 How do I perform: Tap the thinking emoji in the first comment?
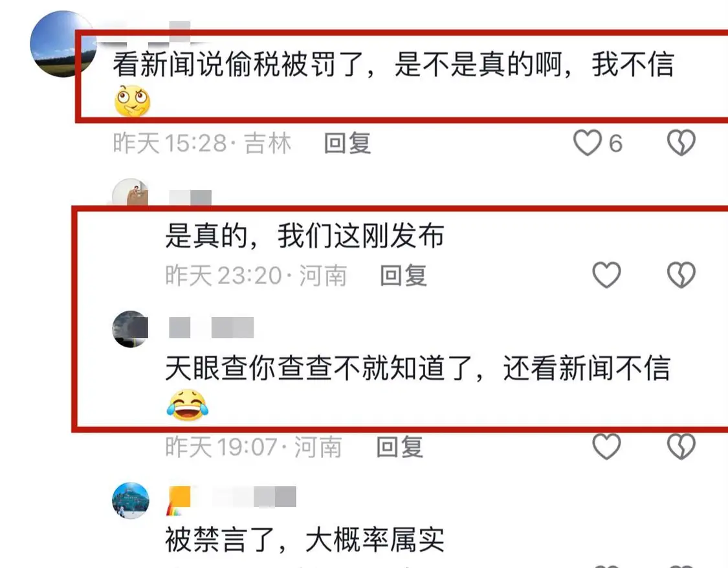132,101
